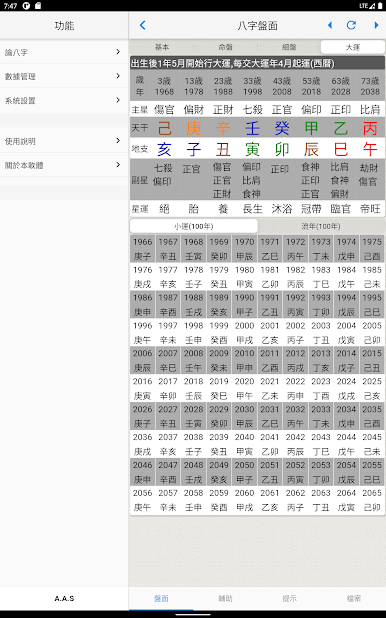Tap earthly branch 亥
The height and width of the screenshot is (618, 386).
click(x=164, y=149)
